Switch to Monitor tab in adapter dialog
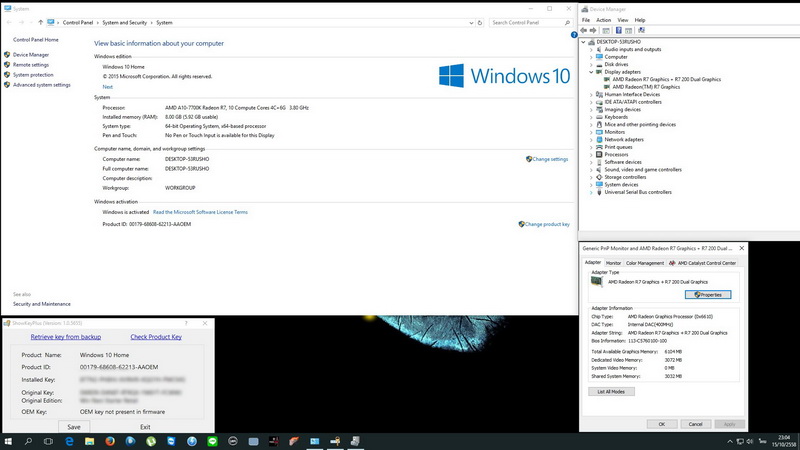 click(x=613, y=263)
